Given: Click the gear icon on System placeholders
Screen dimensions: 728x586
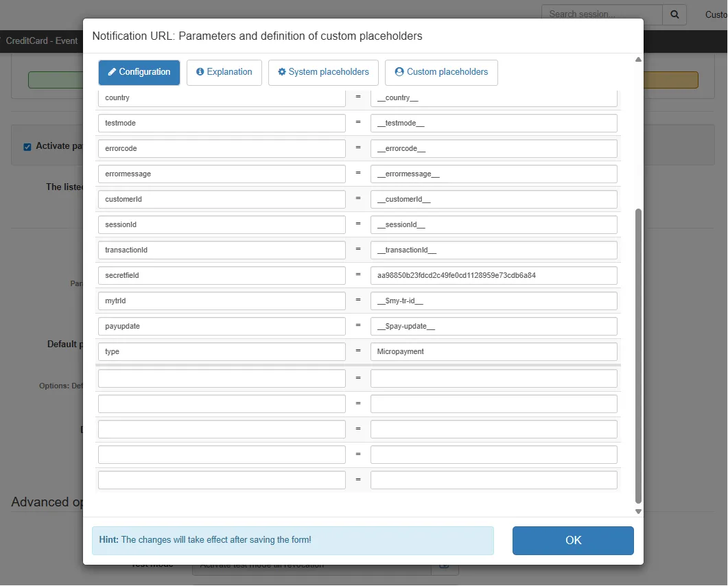Looking at the screenshot, I should click(282, 72).
